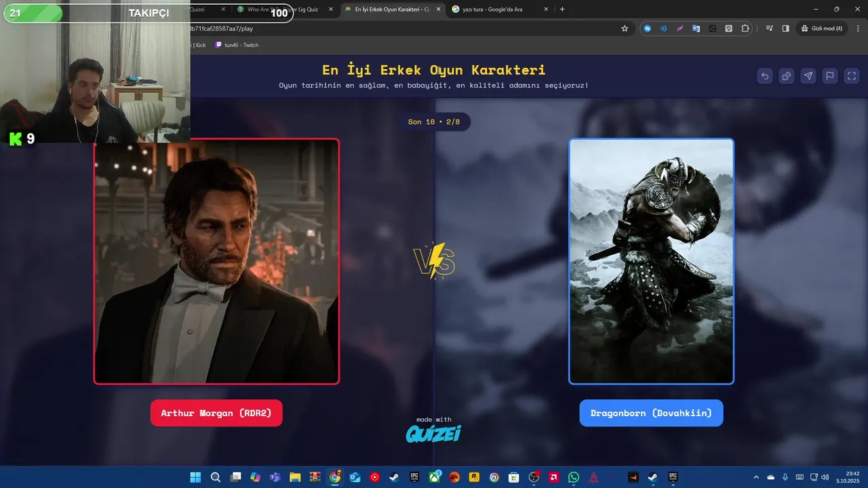Open the Extensions puzzle-piece menu
The height and width of the screenshot is (488, 868).
745,28
